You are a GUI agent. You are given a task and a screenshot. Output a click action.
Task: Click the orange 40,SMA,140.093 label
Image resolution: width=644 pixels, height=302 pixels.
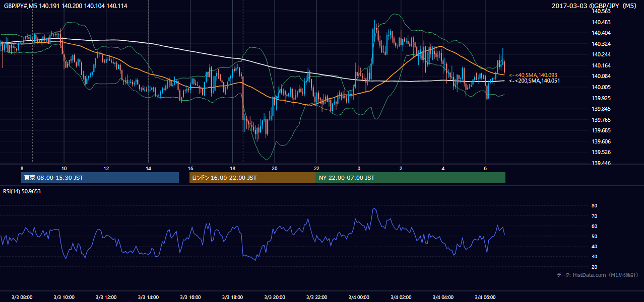pyautogui.click(x=533, y=75)
